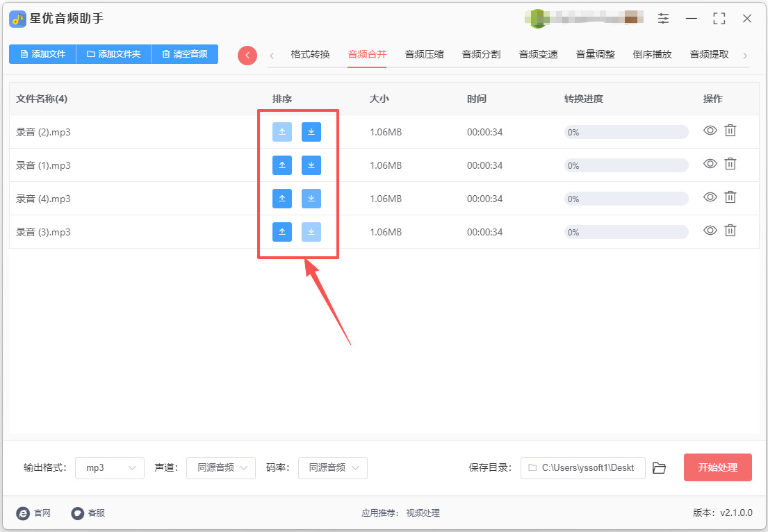Move 录音 (2).mp3 down in order
Screen dimensions: 768x532
(311, 132)
